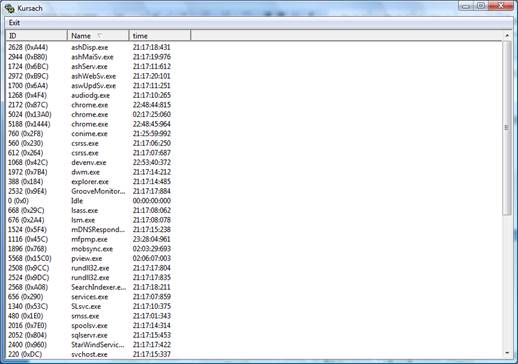Screen dimensions: 518x364
Task: Click the vertical scrollbar thumb
Action: (x=507, y=128)
